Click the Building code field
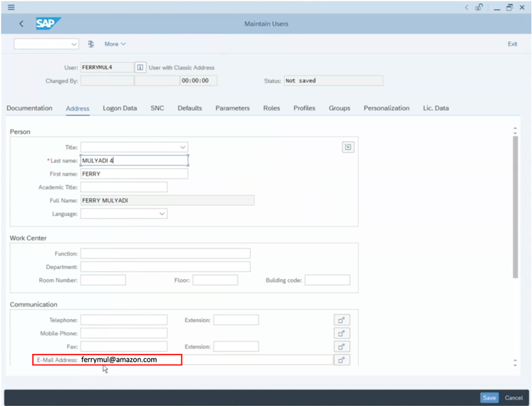Image resolution: width=532 pixels, height=406 pixels. (327, 280)
